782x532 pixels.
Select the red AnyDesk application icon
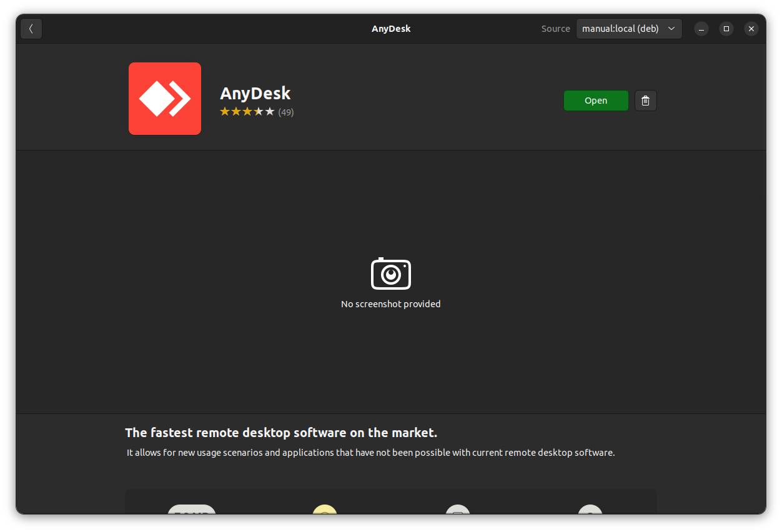[x=164, y=98]
